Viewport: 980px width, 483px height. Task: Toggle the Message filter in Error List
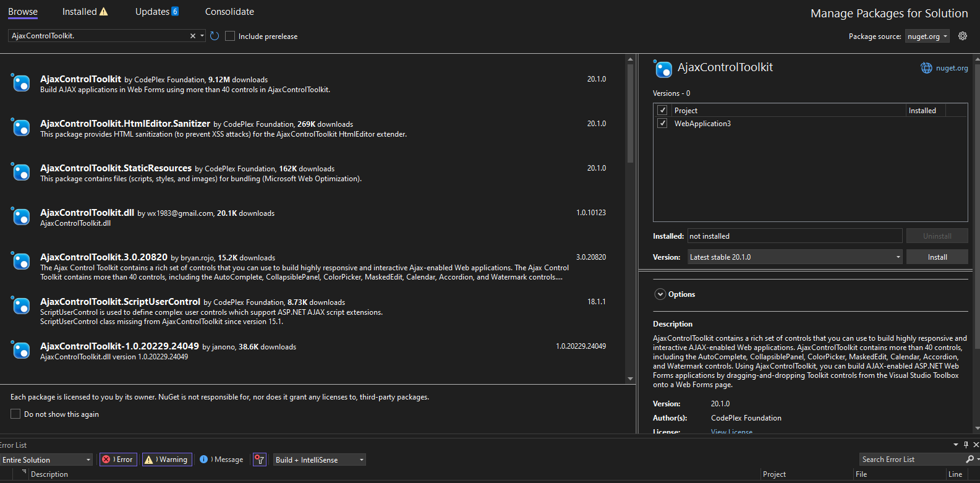click(222, 459)
